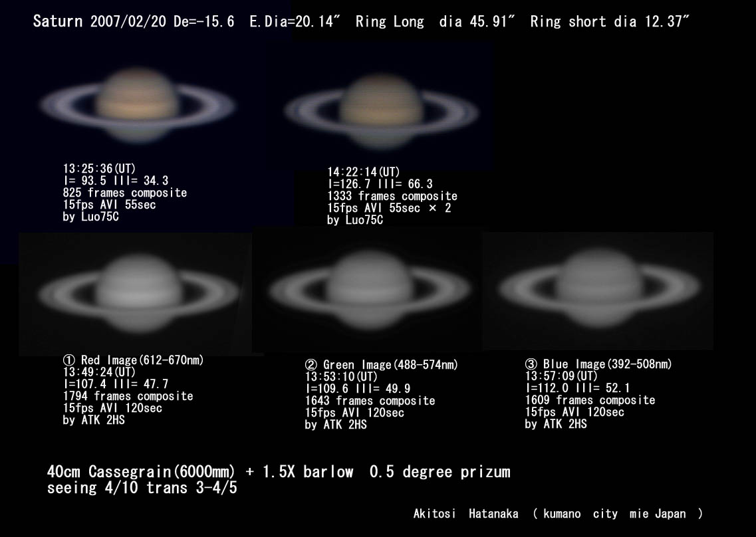Click 'I=126.7 III= 66.3' longitude line

point(380,184)
